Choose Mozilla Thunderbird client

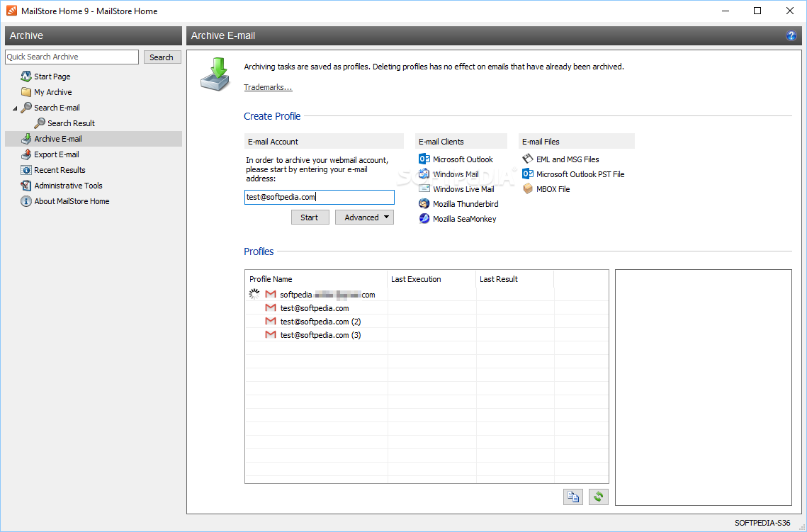pyautogui.click(x=465, y=204)
